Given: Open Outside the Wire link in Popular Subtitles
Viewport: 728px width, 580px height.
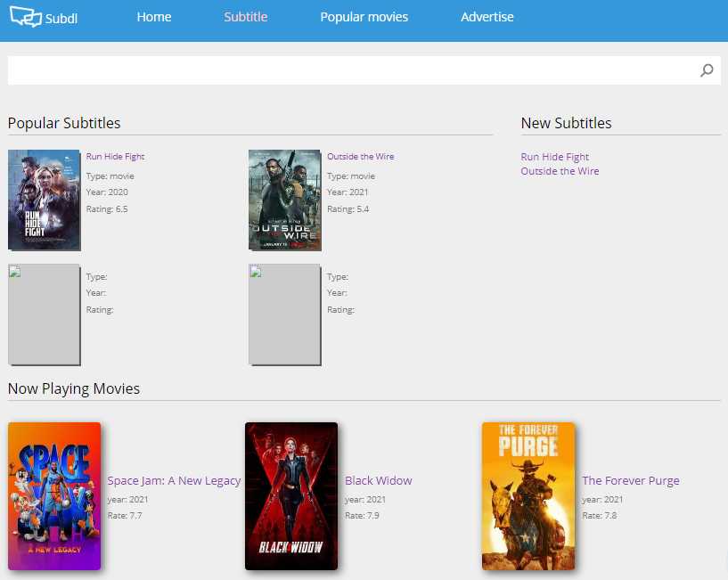Looking at the screenshot, I should 360,157.
